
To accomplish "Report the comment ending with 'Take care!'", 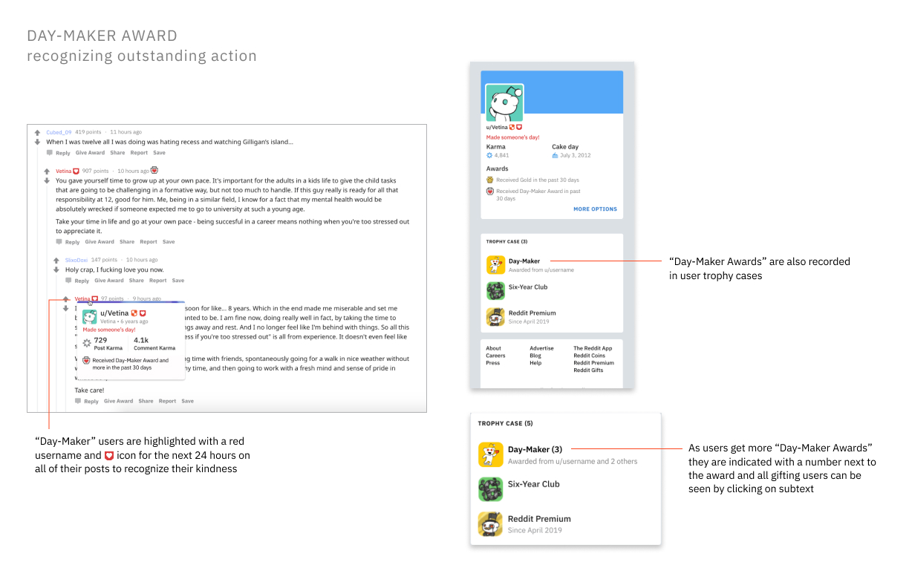I will (x=167, y=401).
